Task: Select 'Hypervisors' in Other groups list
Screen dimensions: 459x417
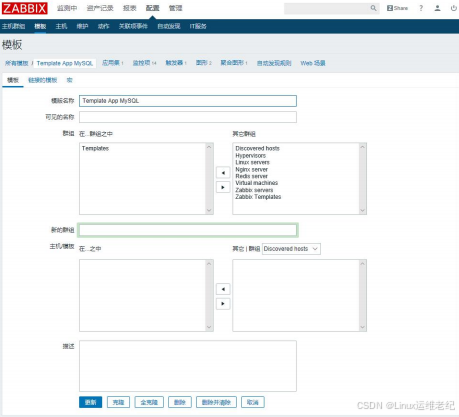Action: pyautogui.click(x=251, y=156)
